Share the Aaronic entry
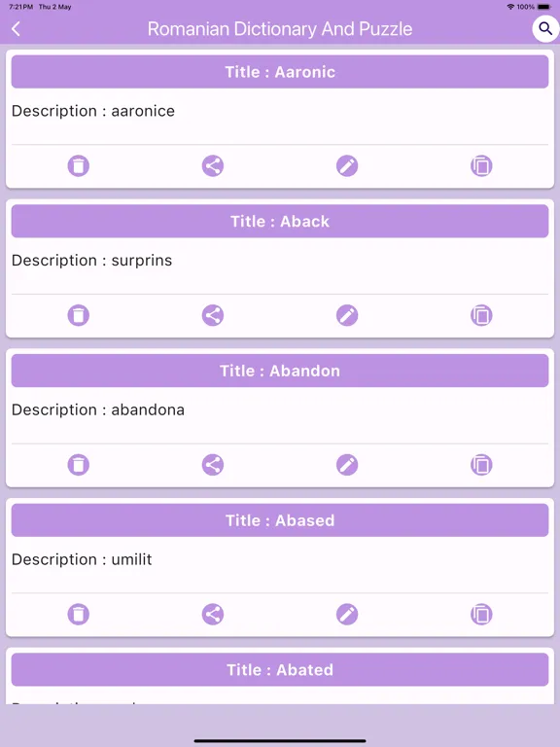Image resolution: width=560 pixels, height=747 pixels. pyautogui.click(x=213, y=165)
